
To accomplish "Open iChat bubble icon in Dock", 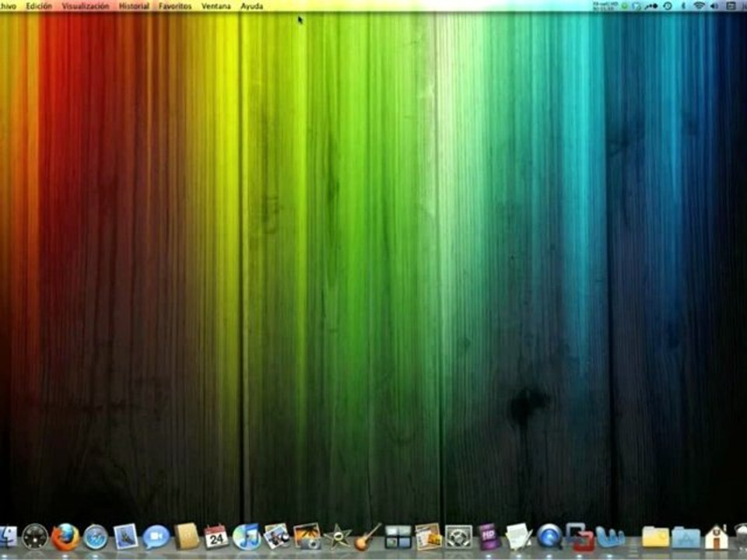I will 156,537.
